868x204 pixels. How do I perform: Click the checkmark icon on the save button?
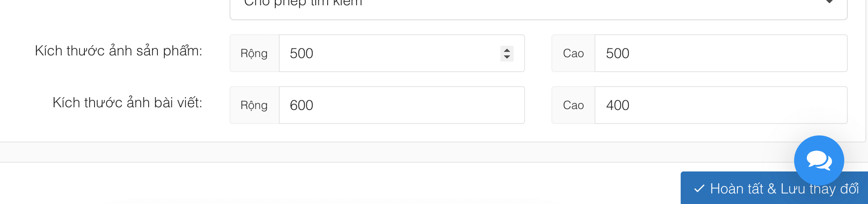[699, 189]
